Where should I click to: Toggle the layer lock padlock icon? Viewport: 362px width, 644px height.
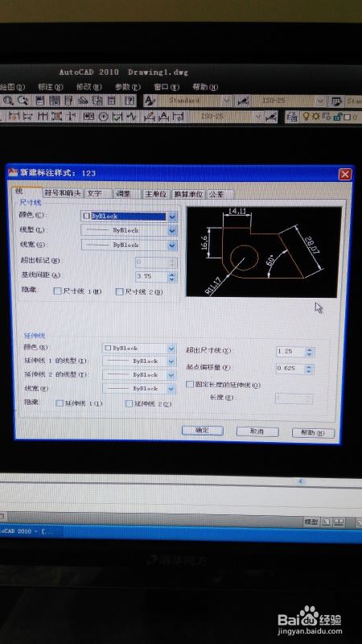coord(337,118)
